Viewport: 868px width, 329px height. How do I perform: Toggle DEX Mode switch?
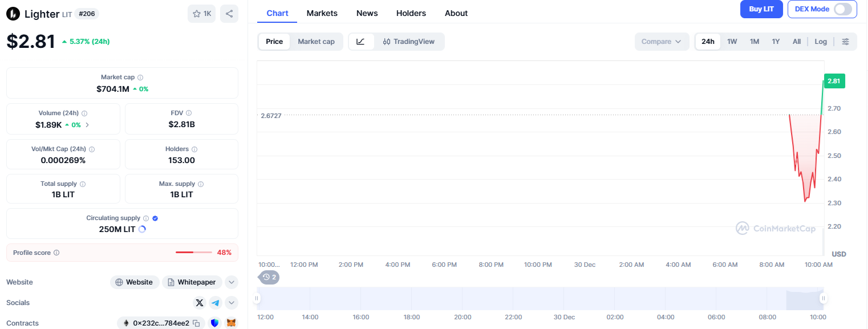pyautogui.click(x=842, y=9)
